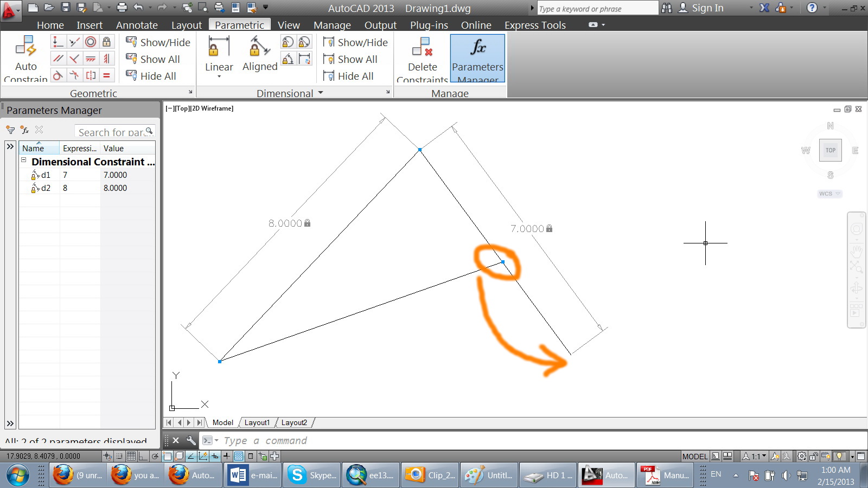Screen dimensions: 868x488
Task: Activate the Aligned dimensional constraint tool
Action: click(259, 54)
